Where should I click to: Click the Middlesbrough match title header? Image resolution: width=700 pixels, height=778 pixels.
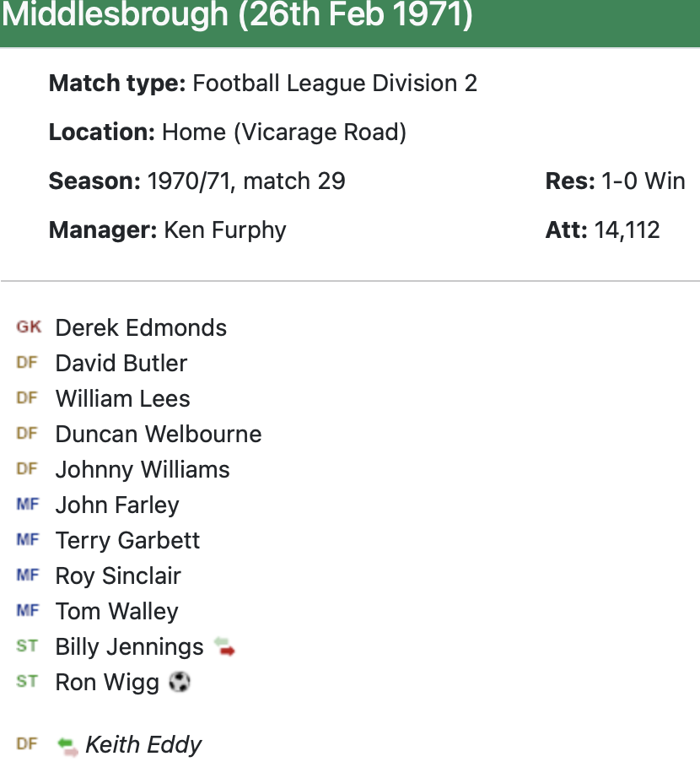coord(238,17)
